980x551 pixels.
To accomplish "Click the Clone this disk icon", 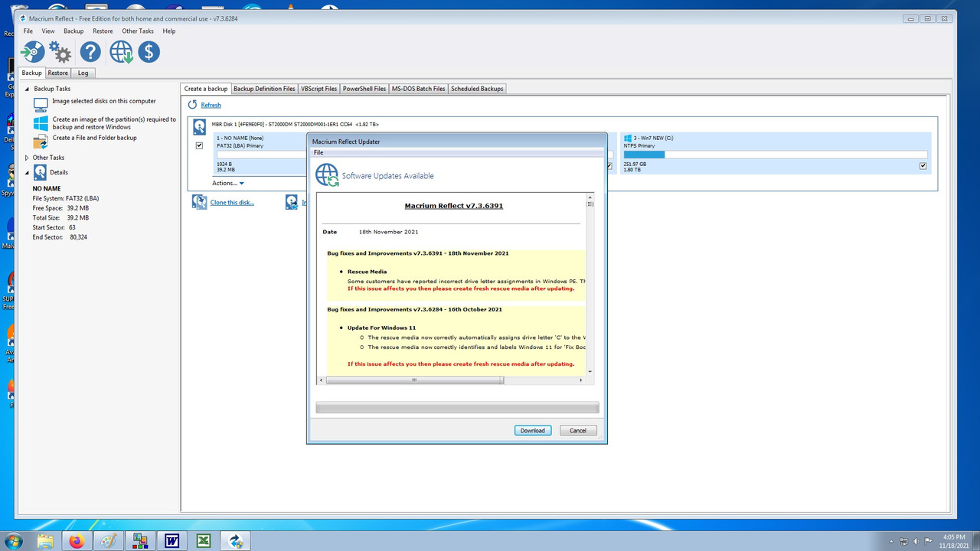I will pos(199,202).
